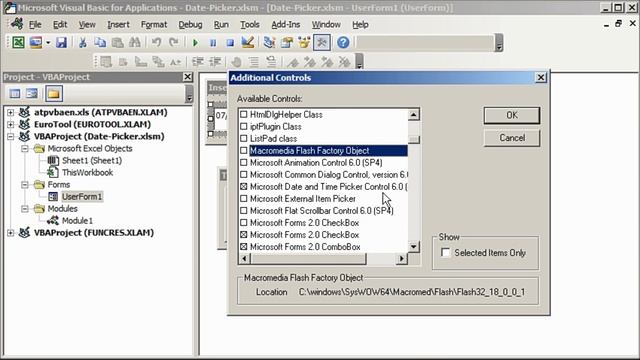Open the Object Browser toolbar icon
Image resolution: width=640 pixels, height=360 pixels.
pos(304,42)
